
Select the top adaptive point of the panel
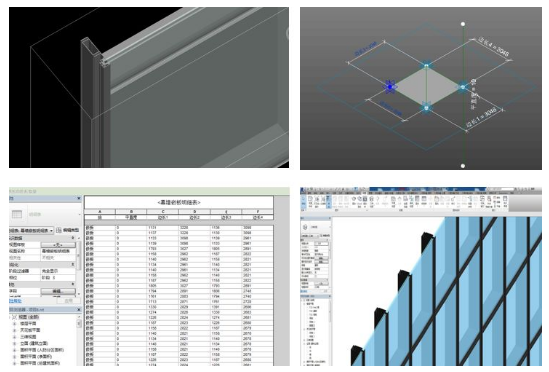(426, 65)
